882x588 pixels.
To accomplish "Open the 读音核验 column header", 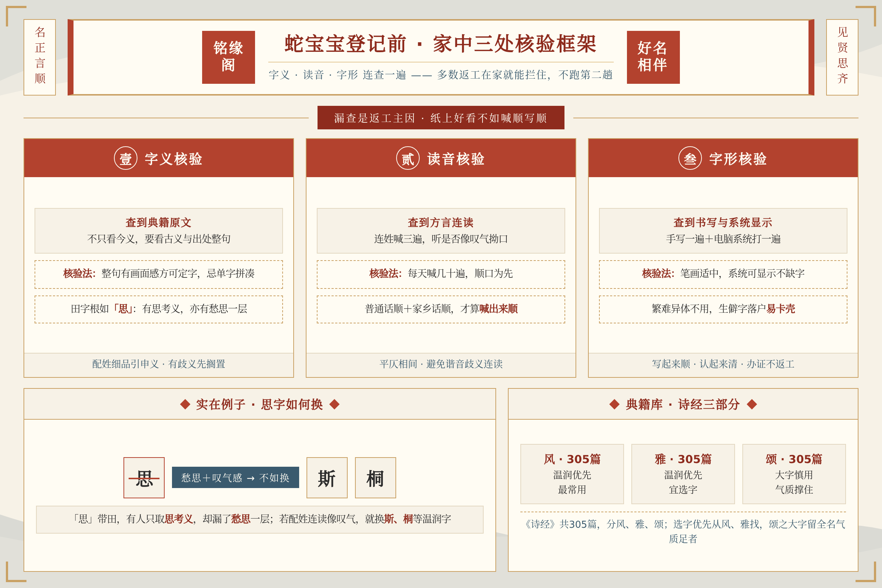I will coord(441,158).
